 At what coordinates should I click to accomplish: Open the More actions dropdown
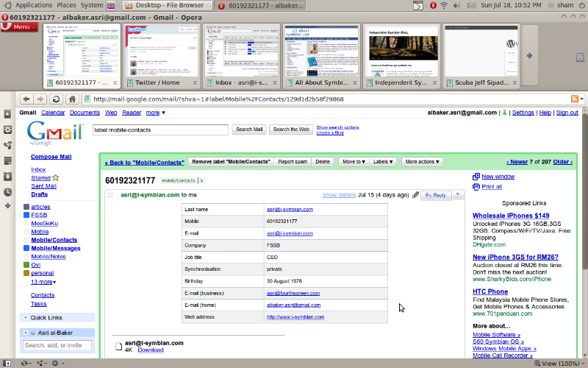click(422, 162)
